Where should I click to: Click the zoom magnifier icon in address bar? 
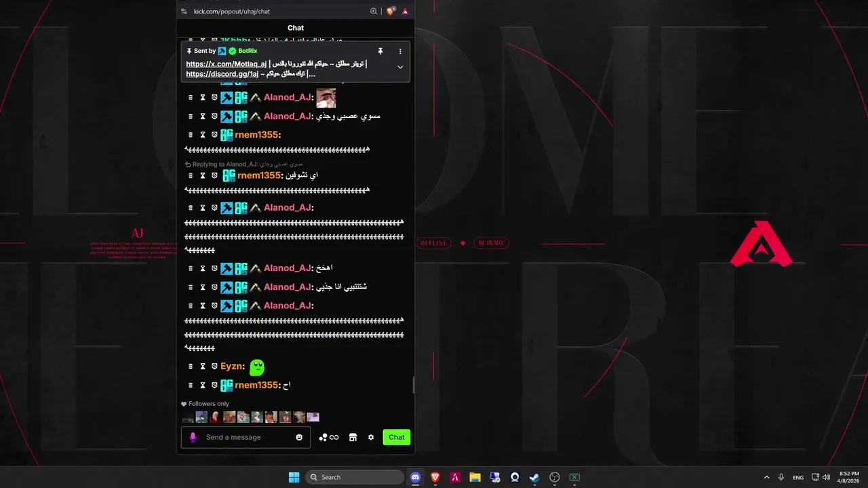[374, 12]
